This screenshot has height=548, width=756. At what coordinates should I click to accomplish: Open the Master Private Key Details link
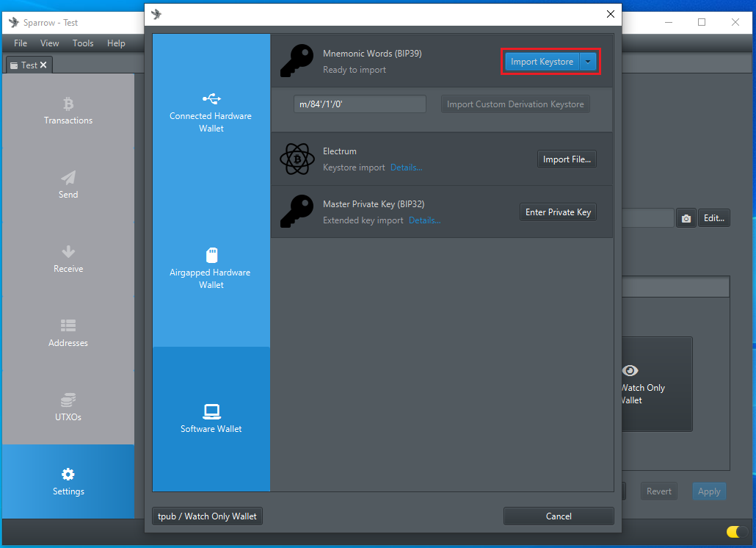pyautogui.click(x=424, y=220)
